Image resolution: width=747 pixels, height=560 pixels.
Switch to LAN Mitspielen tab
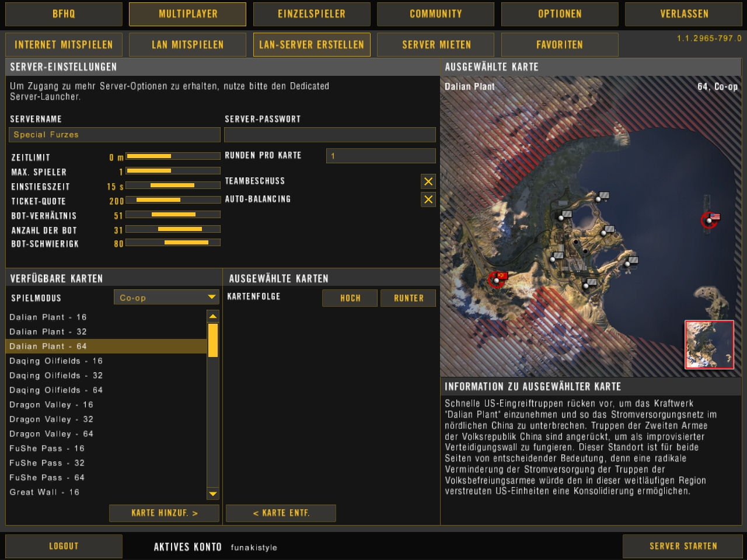click(x=187, y=45)
